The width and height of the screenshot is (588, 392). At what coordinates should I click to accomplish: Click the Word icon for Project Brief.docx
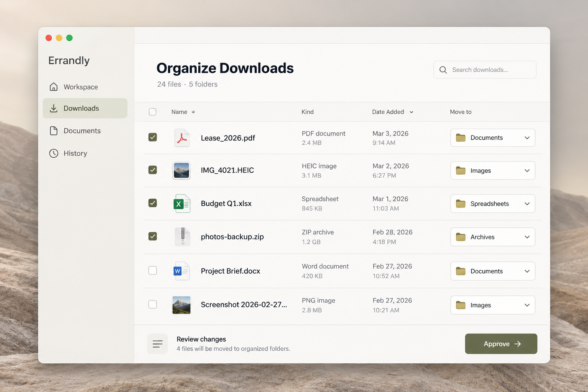[182, 271]
